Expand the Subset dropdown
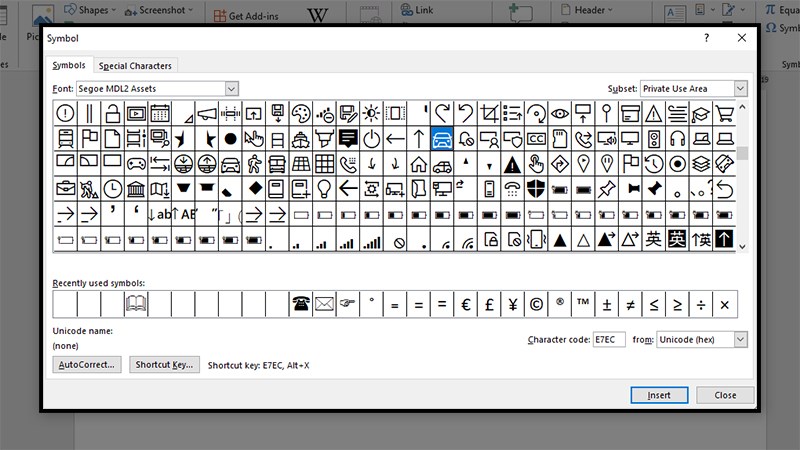Screen dimensions: 800x450 point(740,89)
